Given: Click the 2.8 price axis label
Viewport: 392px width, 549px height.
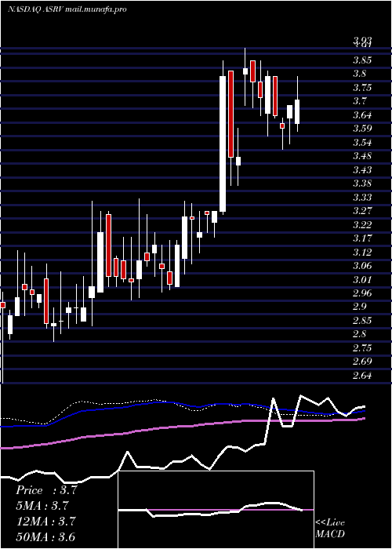Looking at the screenshot, I should 360,334.
